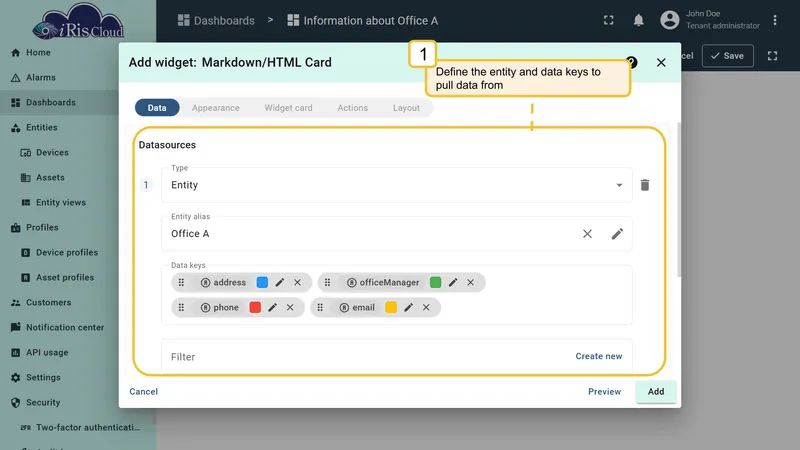Click Create new filter link
The height and width of the screenshot is (450, 800).
tap(598, 356)
